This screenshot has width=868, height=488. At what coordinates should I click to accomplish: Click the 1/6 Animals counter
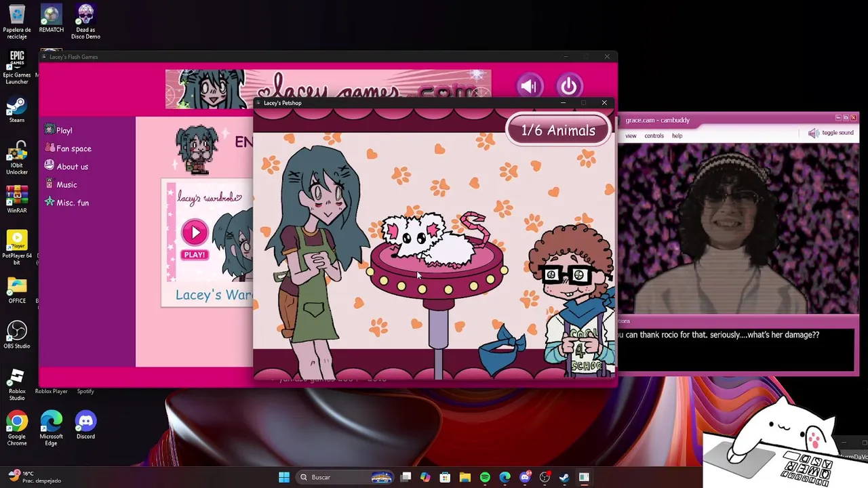point(558,131)
